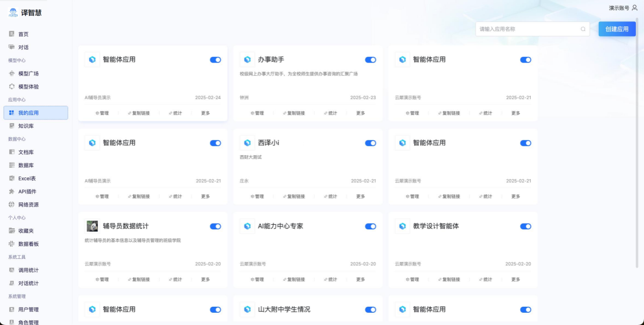The width and height of the screenshot is (644, 325).
Task: Click the search magnifier icon
Action: pyautogui.click(x=583, y=29)
